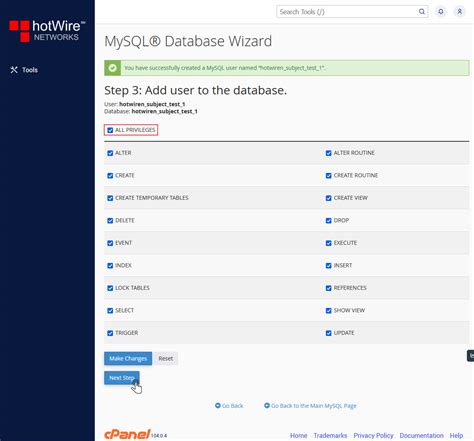
Task: Uncheck the ALTER privilege
Action: tap(110, 153)
